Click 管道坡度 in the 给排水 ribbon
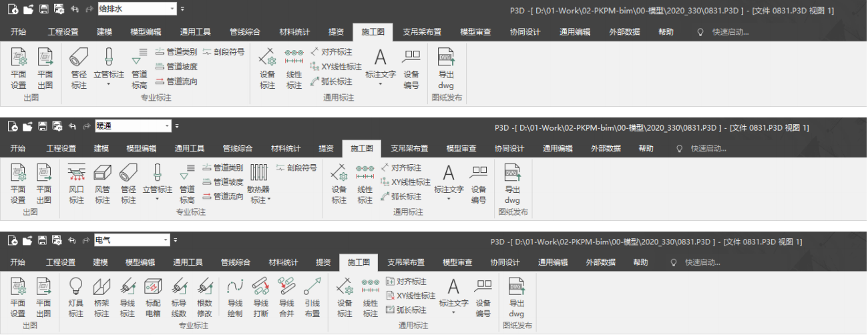 click(x=176, y=66)
